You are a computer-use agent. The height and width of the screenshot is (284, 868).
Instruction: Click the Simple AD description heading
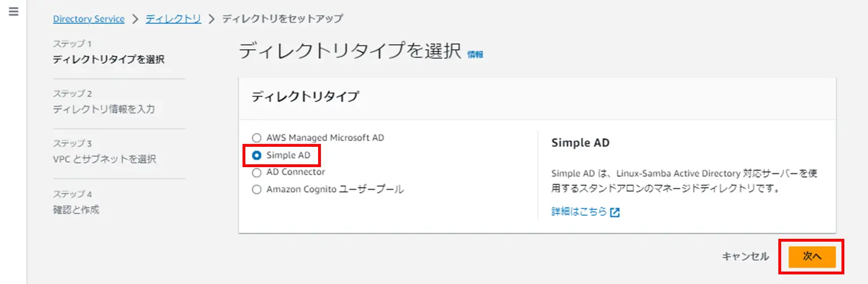[x=580, y=143]
